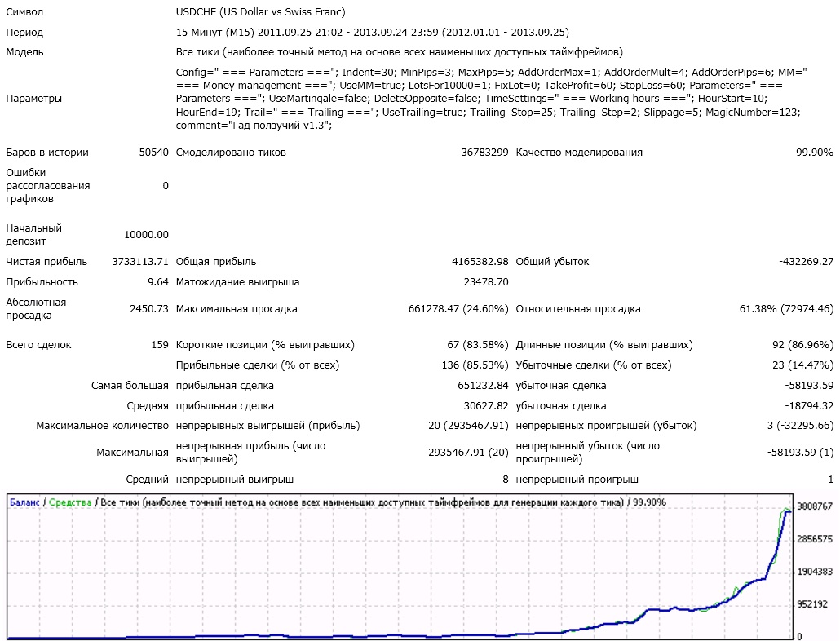The image size is (840, 641).
Task: Click the parameters text block starting with Config=
Action: (491, 99)
